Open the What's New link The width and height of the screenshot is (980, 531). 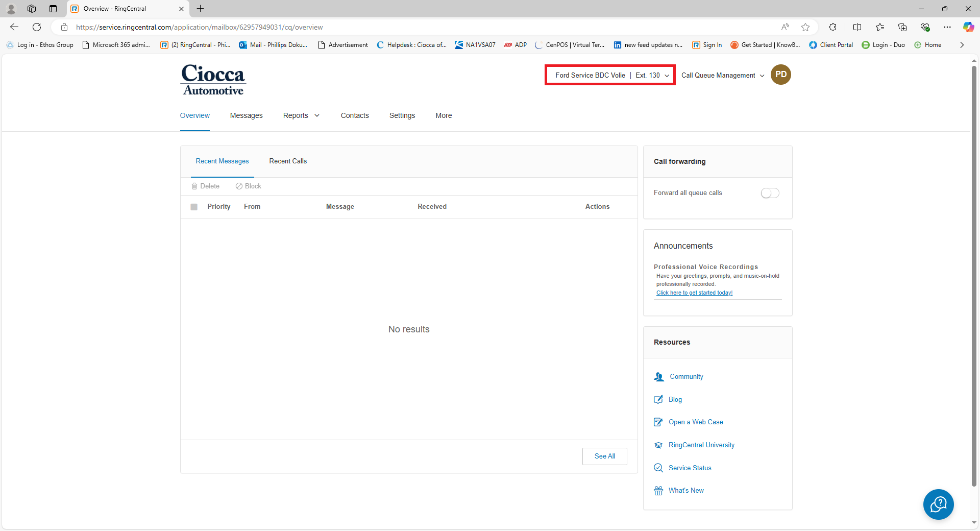[686, 491]
